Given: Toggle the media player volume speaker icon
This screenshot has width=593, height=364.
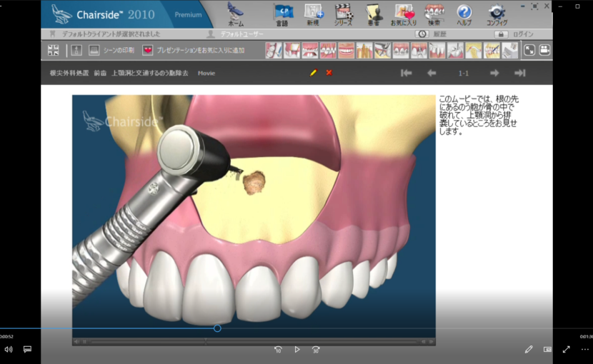Looking at the screenshot, I should pyautogui.click(x=9, y=349).
